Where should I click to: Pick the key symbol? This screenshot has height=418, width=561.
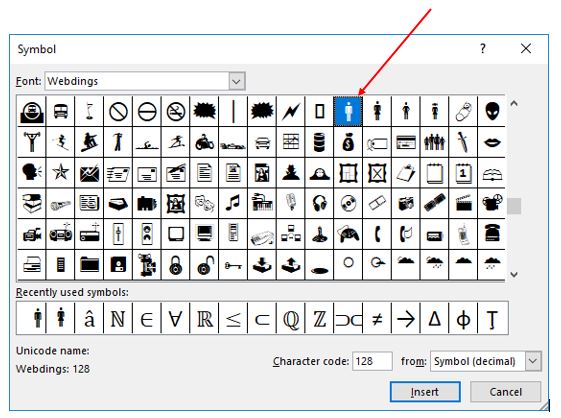click(x=233, y=265)
